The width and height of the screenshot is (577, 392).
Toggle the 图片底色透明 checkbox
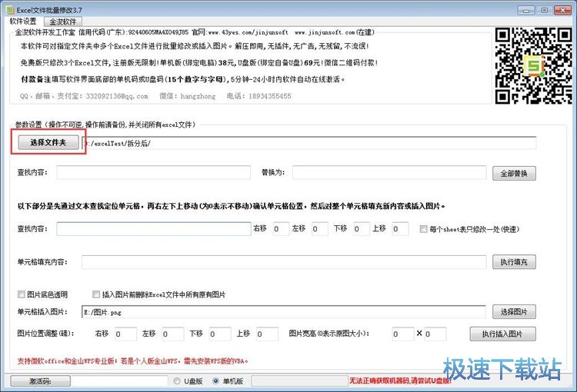(x=22, y=294)
